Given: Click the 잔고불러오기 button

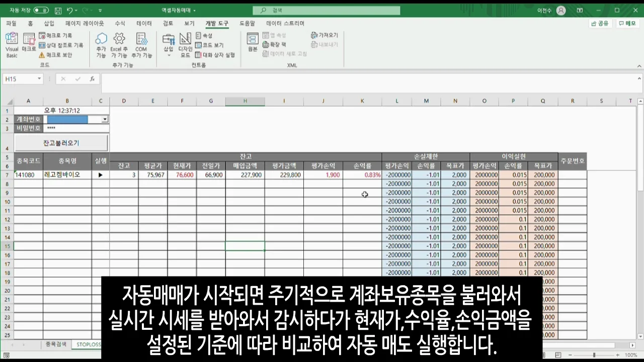Looking at the screenshot, I should (61, 143).
